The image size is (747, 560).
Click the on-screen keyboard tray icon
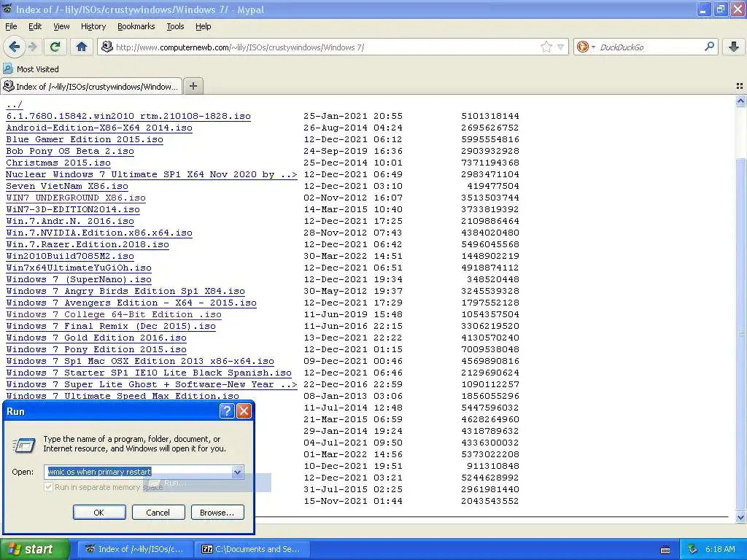665,550
